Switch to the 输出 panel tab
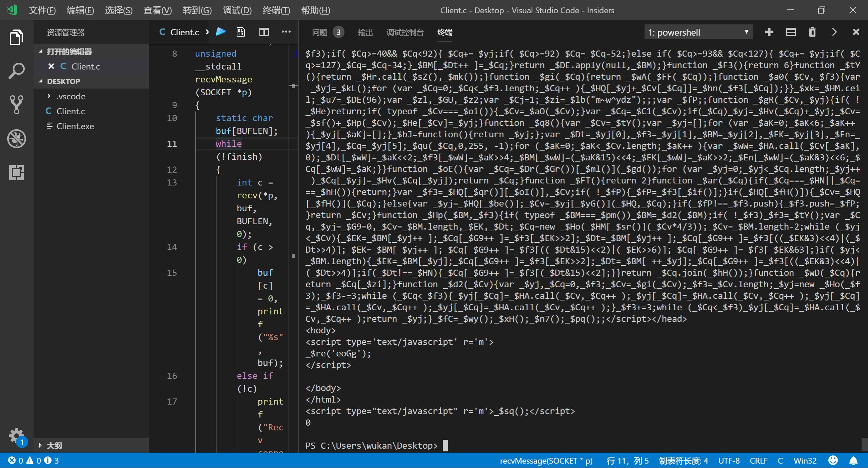Viewport: 868px width, 468px height. [365, 32]
